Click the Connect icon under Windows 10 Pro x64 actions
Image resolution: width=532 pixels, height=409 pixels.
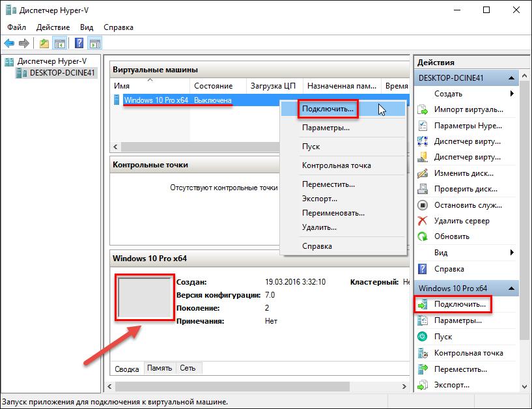point(423,304)
